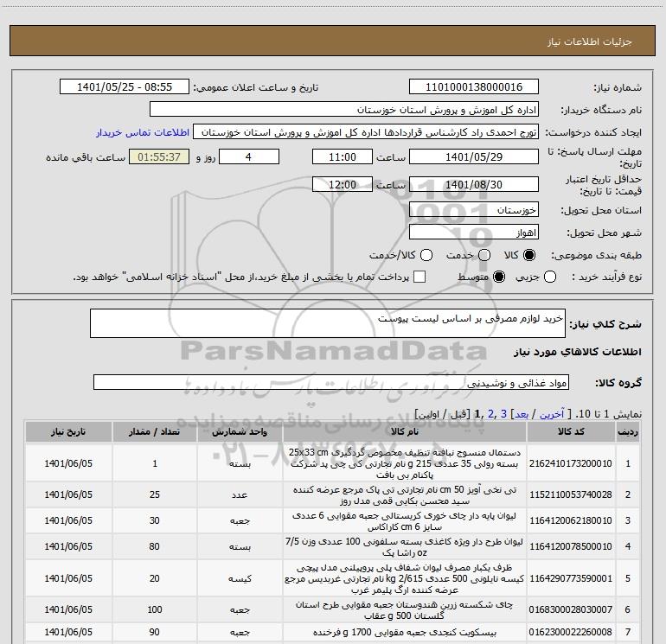Click the لیوان طرح دار کاغذی item name
This screenshot has height=644, width=666.
(x=405, y=547)
